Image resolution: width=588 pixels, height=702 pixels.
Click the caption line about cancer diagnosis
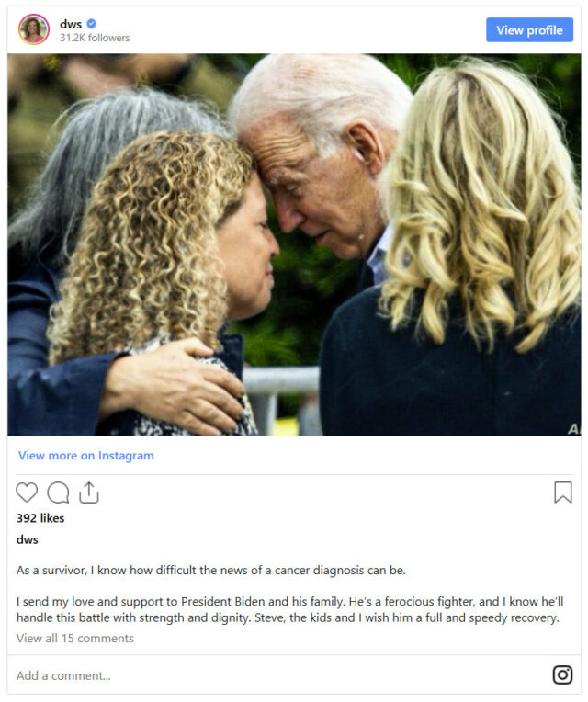coord(211,570)
